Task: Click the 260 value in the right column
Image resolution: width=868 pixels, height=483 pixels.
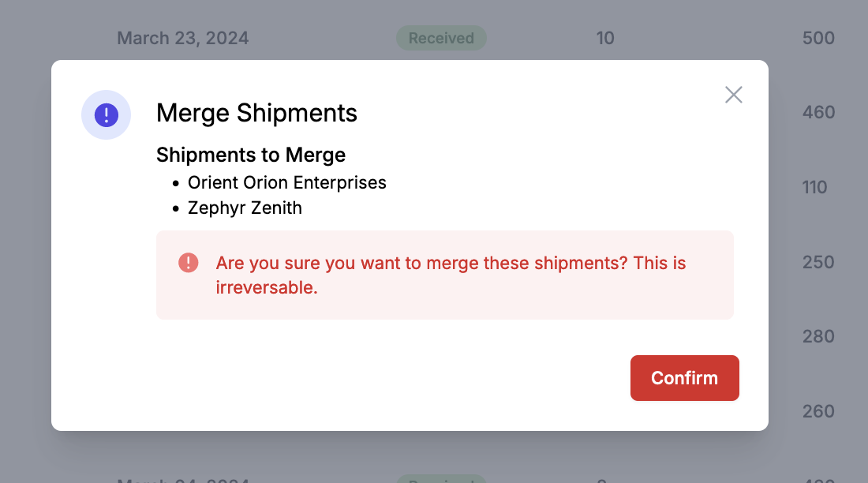Action: (x=818, y=411)
